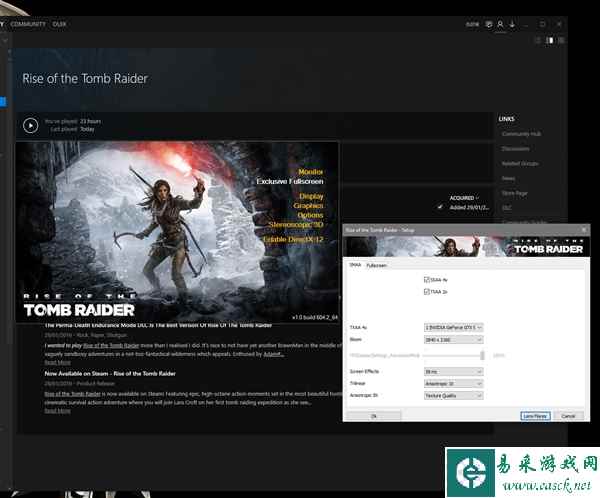Open 'Now Available on Steam' news headline
The height and width of the screenshot is (498, 600).
[110, 374]
